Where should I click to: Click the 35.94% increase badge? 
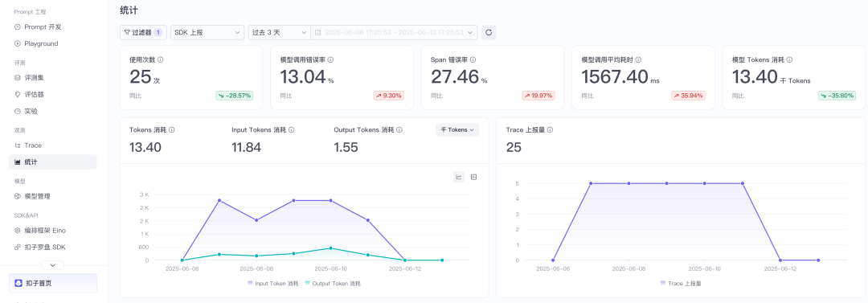688,96
